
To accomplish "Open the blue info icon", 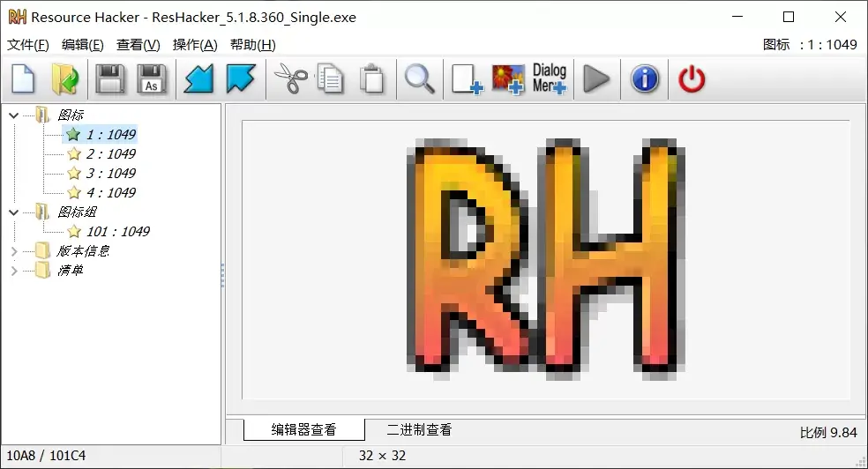I will (645, 79).
